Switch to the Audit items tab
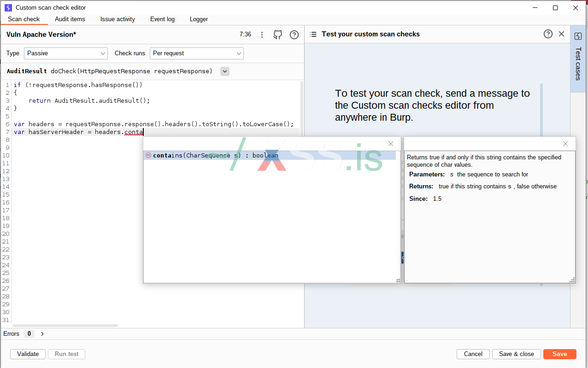This screenshot has width=588, height=368. pos(70,19)
